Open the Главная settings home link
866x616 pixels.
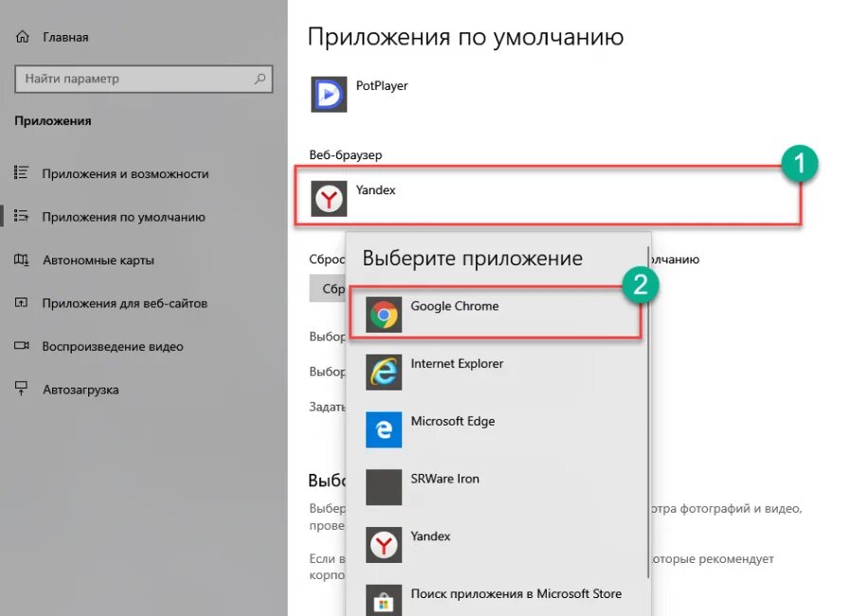click(65, 37)
